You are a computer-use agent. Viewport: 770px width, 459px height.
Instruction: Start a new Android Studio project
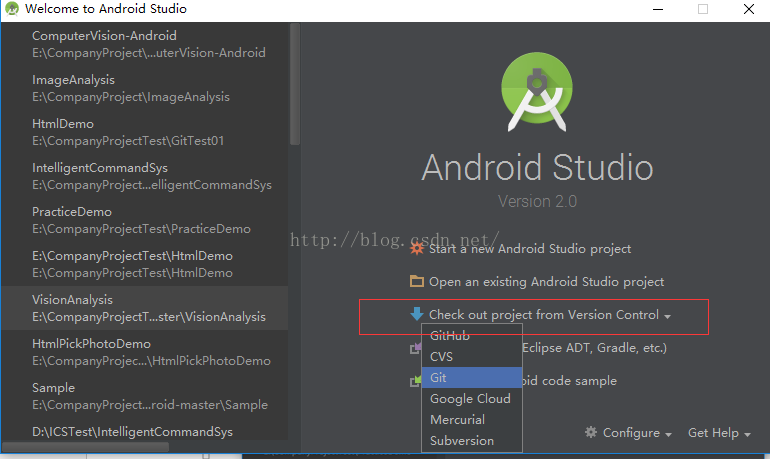point(530,249)
